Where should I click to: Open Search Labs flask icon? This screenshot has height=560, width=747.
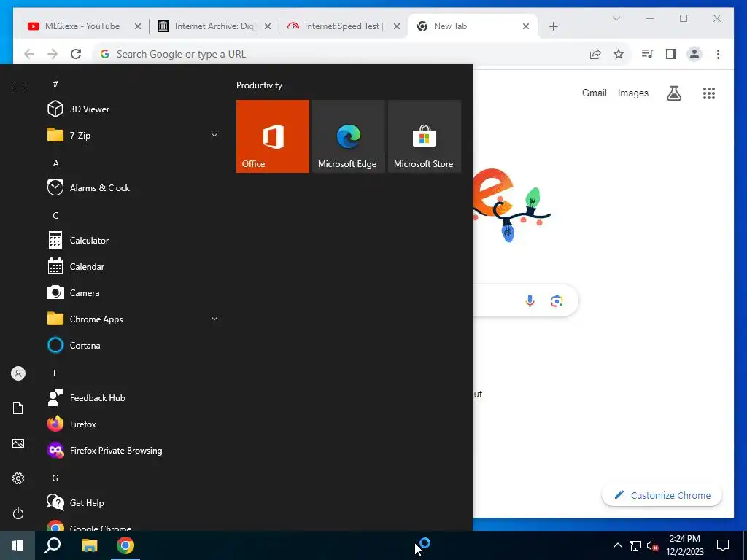coord(673,93)
